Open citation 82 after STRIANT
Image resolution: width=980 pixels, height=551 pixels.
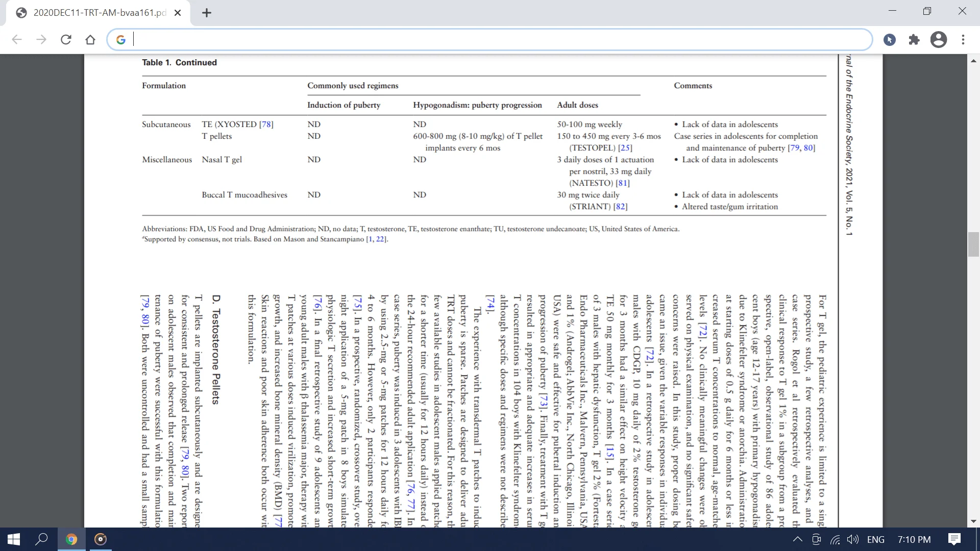[x=620, y=207]
